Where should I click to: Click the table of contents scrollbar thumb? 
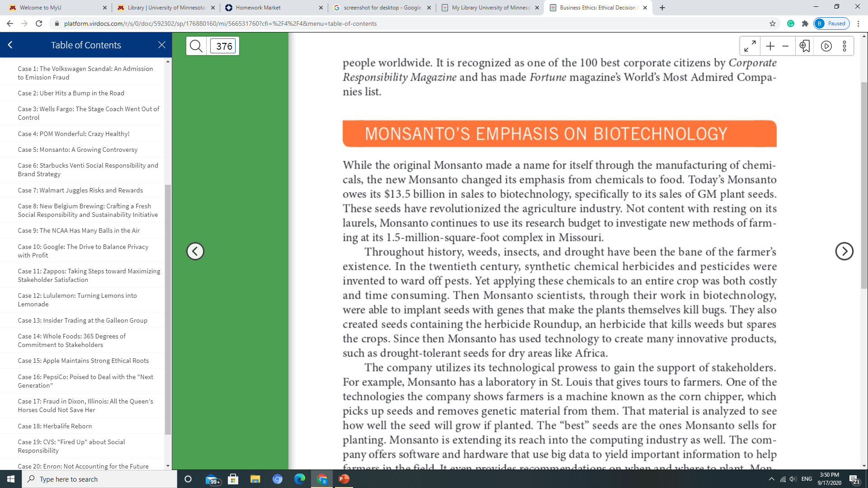tap(168, 310)
